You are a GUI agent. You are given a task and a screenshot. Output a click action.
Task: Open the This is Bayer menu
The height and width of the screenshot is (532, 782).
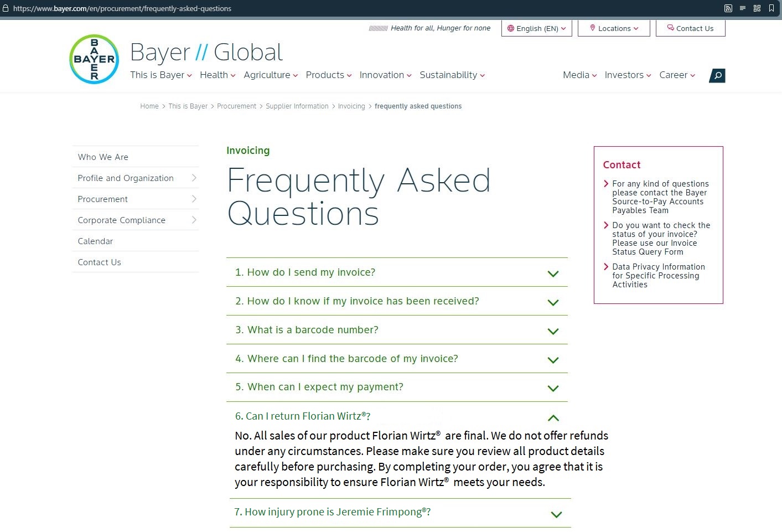[x=161, y=75]
